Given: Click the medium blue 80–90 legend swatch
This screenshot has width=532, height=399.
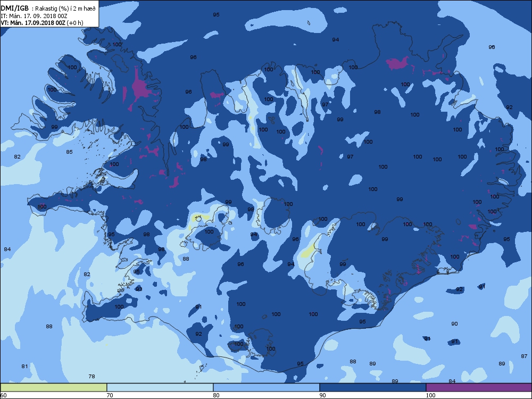Looking at the screenshot, I should [x=267, y=387].
